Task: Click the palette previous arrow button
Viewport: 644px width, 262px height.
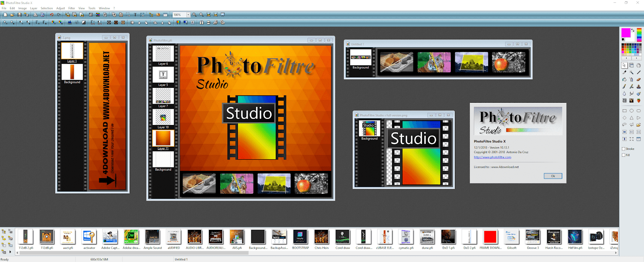Action: pyautogui.click(x=626, y=58)
